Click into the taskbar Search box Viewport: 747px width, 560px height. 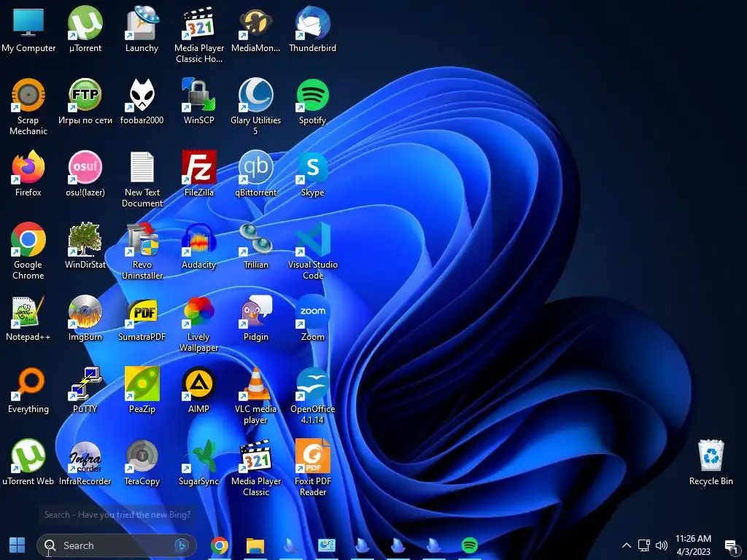click(x=117, y=545)
